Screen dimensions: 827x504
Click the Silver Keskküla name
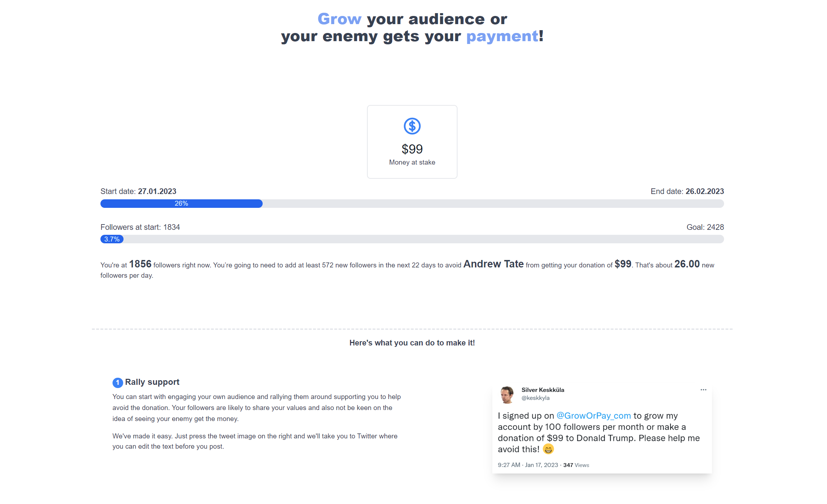coord(543,390)
